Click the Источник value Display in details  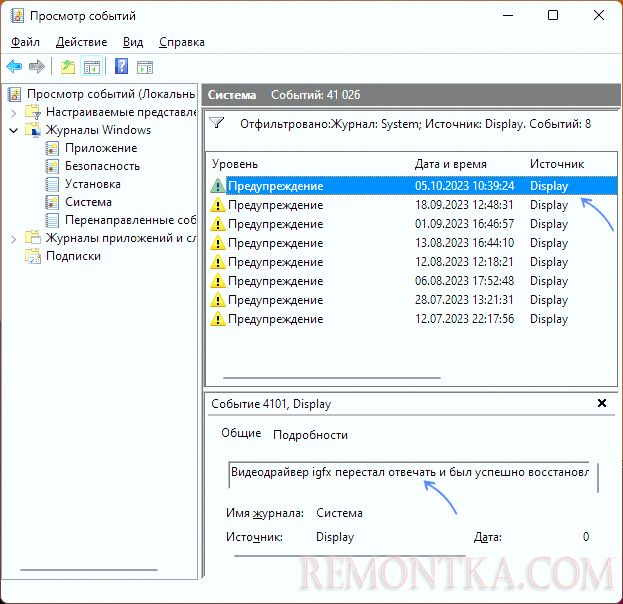tap(335, 537)
